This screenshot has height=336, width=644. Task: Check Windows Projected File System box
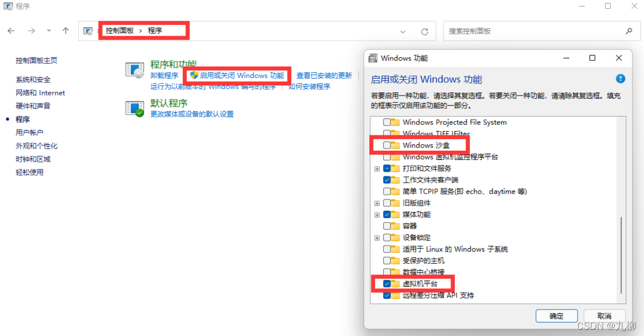(387, 122)
